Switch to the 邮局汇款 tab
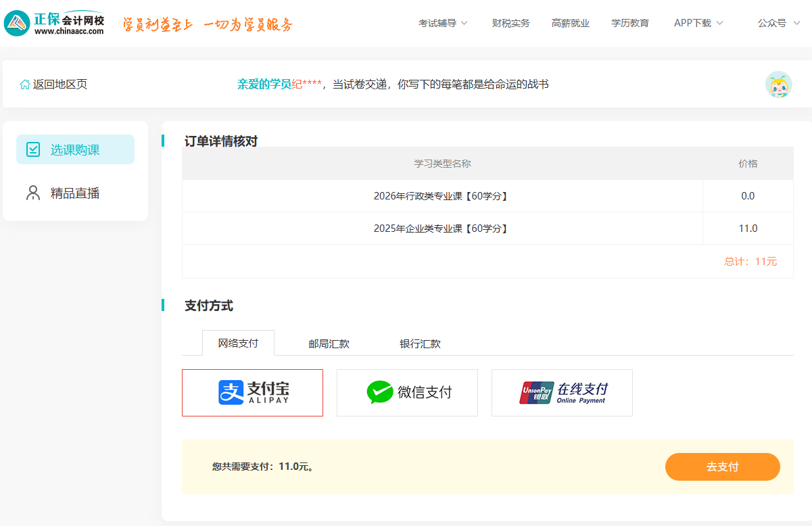 [329, 343]
